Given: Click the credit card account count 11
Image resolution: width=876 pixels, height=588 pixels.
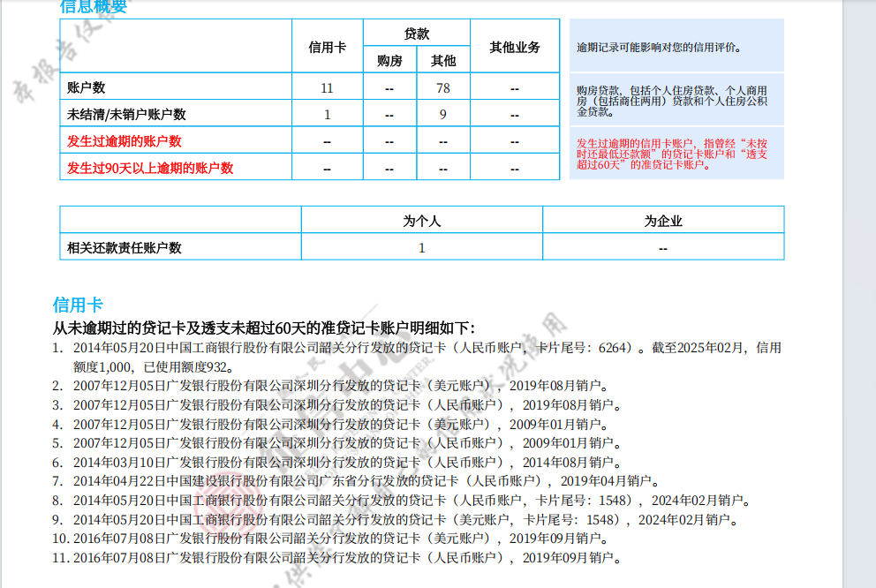Looking at the screenshot, I should pyautogui.click(x=327, y=88).
